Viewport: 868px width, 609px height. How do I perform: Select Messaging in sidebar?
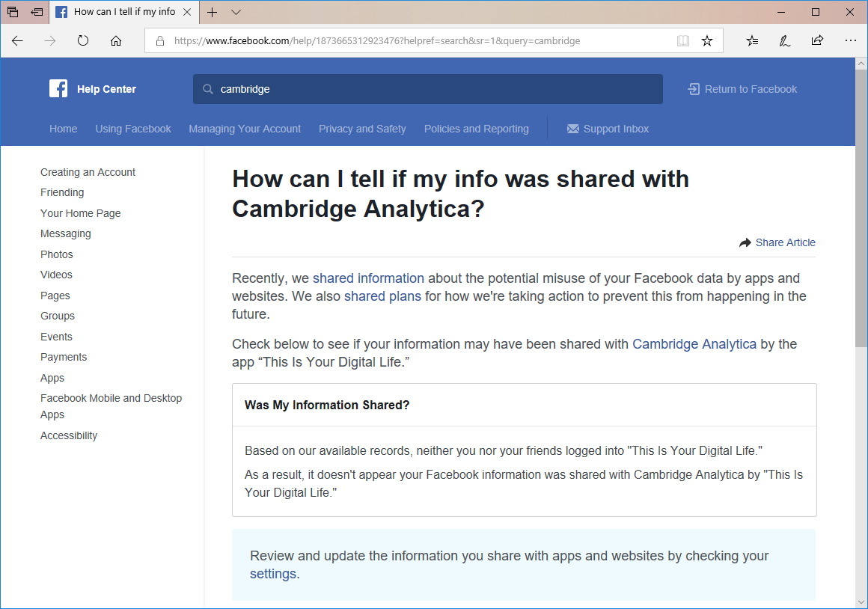click(x=65, y=233)
